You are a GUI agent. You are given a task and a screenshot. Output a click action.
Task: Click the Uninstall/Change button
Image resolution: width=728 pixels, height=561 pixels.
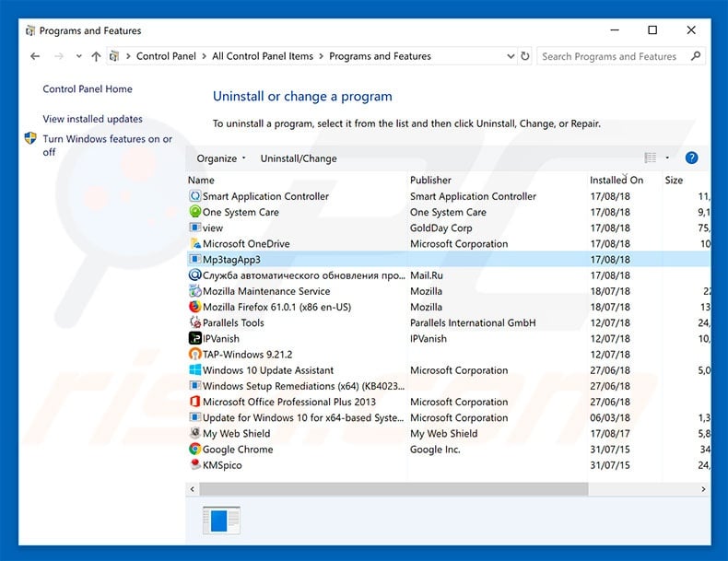(299, 158)
